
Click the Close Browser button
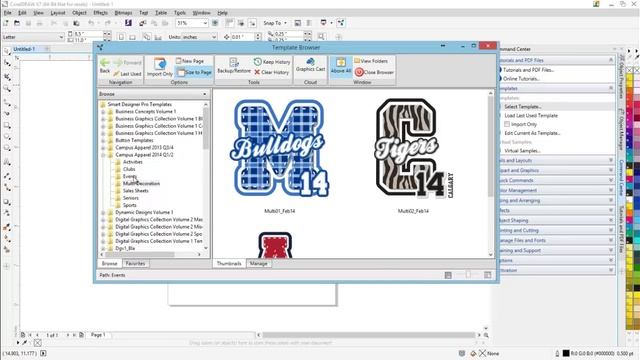pyautogui.click(x=374, y=72)
